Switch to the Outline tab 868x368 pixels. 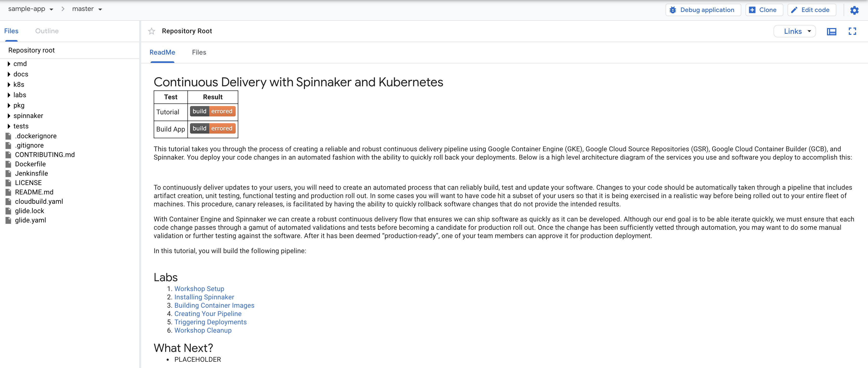tap(47, 31)
